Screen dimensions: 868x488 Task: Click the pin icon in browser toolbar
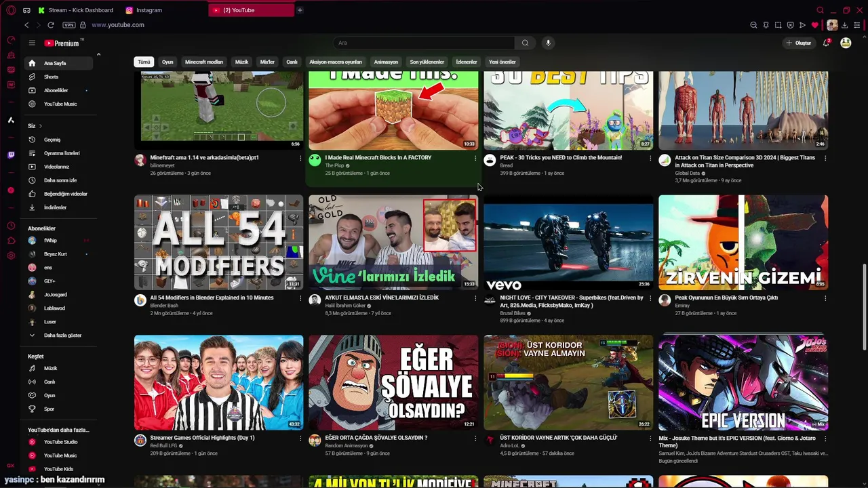coord(766,25)
